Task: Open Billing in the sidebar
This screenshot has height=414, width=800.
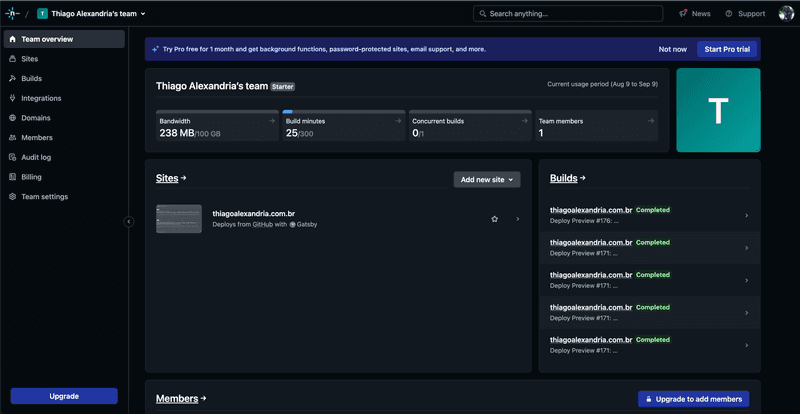Action: (x=64, y=177)
